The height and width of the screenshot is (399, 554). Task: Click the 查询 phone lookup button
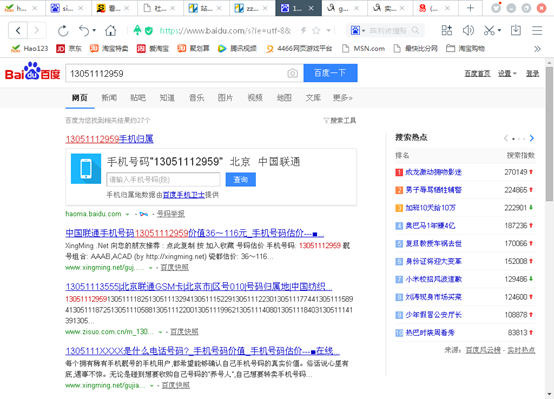tap(241, 180)
